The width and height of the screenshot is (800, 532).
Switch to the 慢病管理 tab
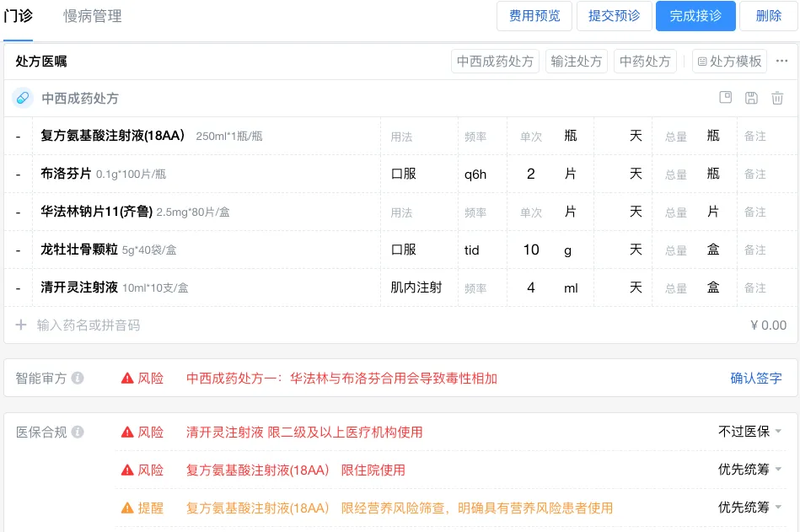[x=93, y=16]
